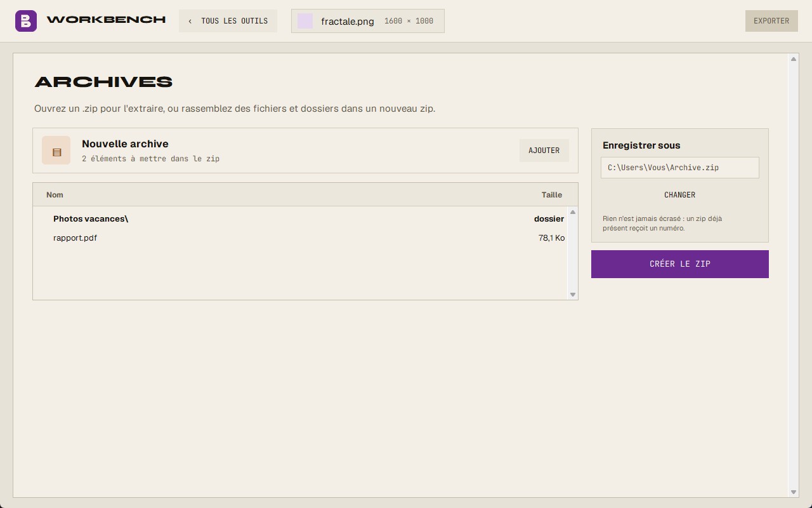Click the purple CRÉER LE ZIP button
The image size is (812, 508).
pyautogui.click(x=680, y=264)
